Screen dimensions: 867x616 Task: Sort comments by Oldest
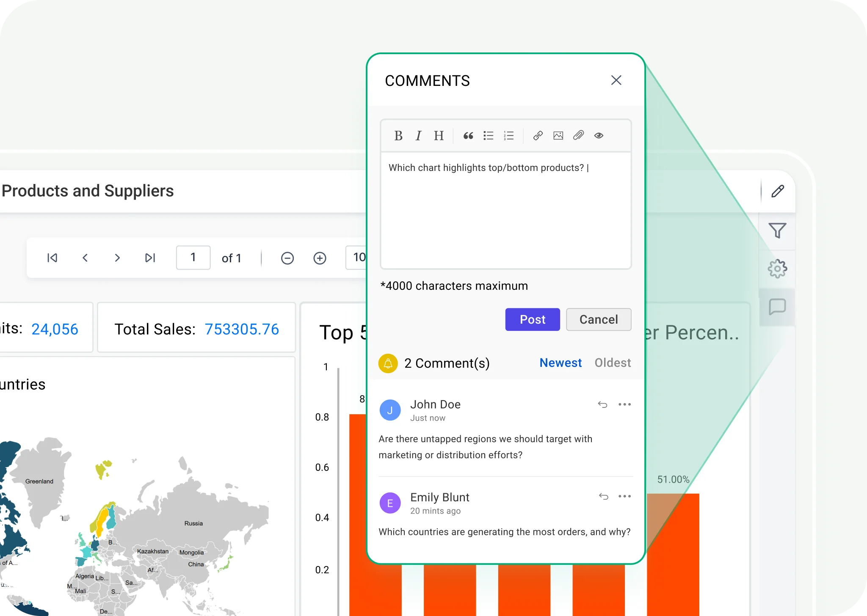tap(613, 363)
